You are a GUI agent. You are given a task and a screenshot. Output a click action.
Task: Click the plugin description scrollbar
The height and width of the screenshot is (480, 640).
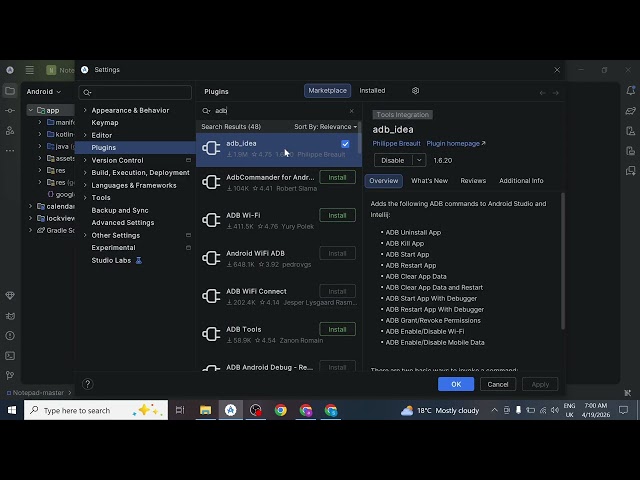563,261
